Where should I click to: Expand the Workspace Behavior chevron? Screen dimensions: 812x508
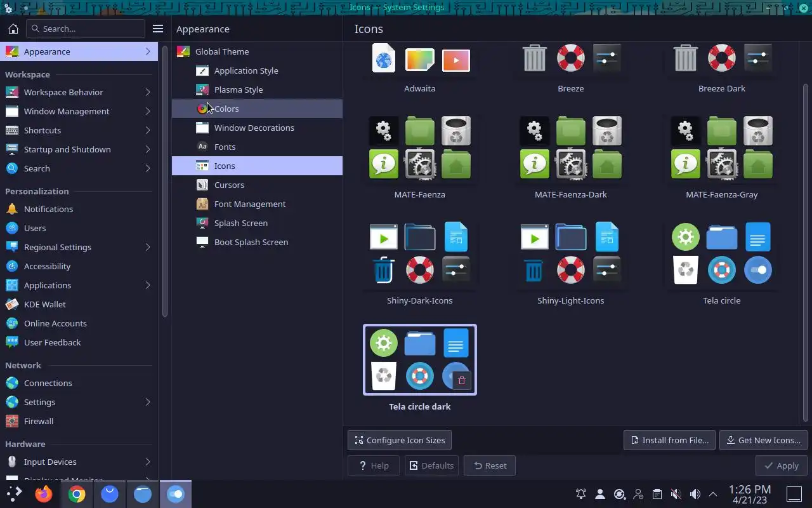(148, 92)
